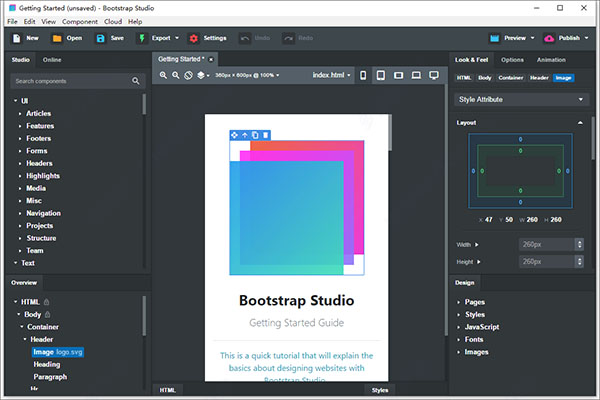The image size is (600, 400).
Task: Select the Paragraph item in Overview tree
Action: tap(50, 377)
